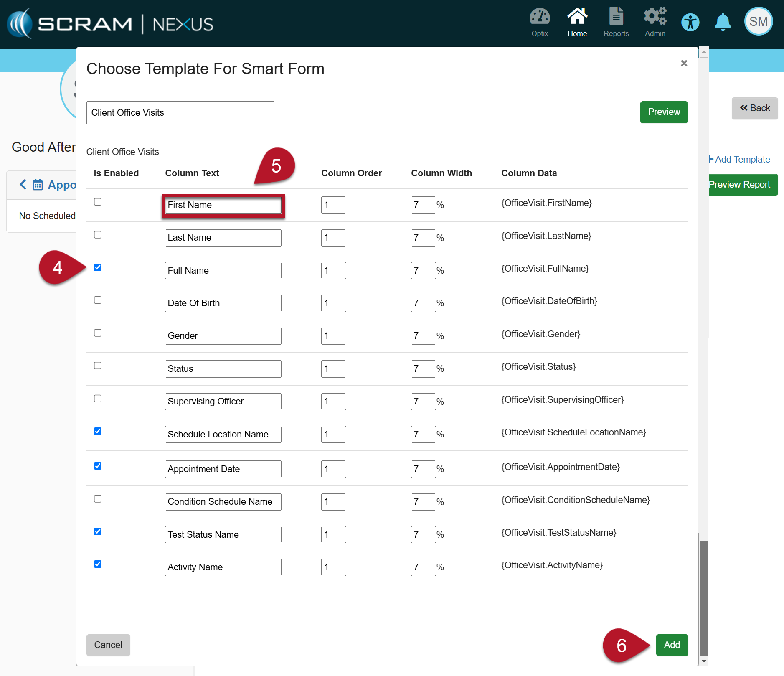Enable the First Name column checkbox

(98, 202)
